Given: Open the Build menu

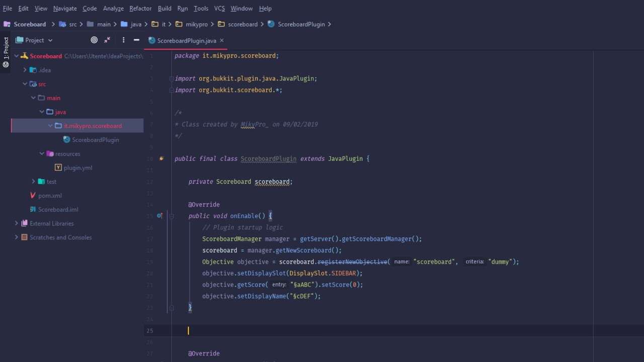Looking at the screenshot, I should pyautogui.click(x=165, y=8).
